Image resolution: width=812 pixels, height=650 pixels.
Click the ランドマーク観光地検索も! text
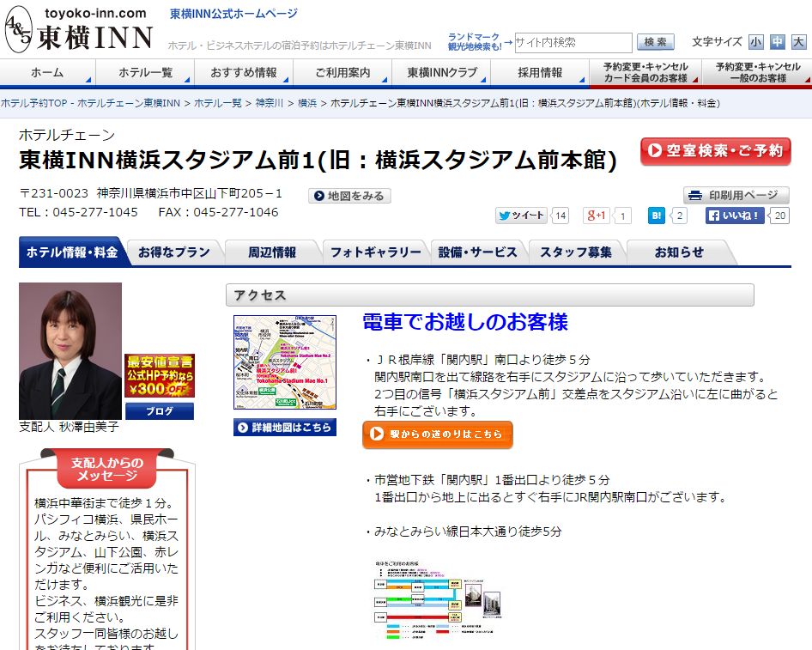click(474, 41)
